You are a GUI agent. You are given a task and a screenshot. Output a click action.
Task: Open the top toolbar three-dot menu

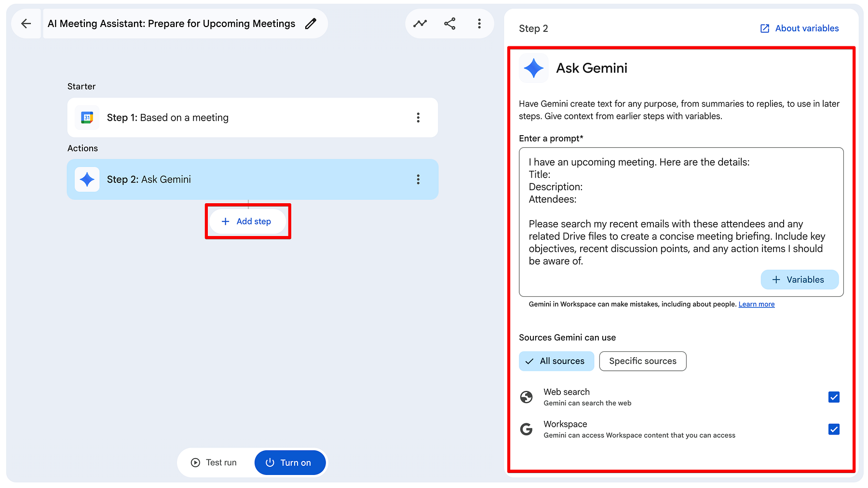[x=479, y=24]
